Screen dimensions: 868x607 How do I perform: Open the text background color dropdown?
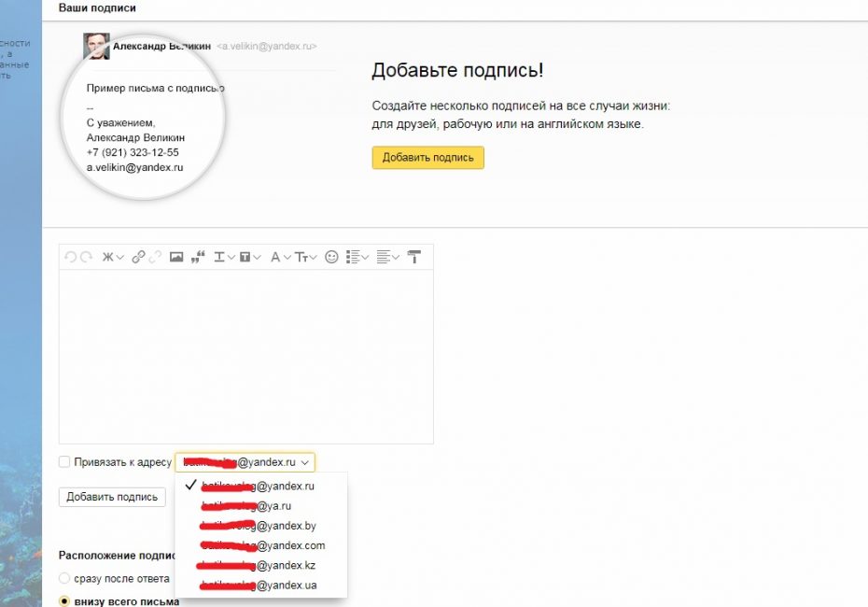pos(249,257)
